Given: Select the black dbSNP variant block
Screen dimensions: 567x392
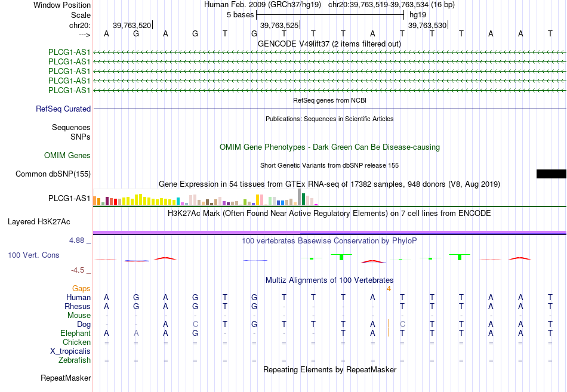Looking at the screenshot, I should pyautogui.click(x=551, y=174).
